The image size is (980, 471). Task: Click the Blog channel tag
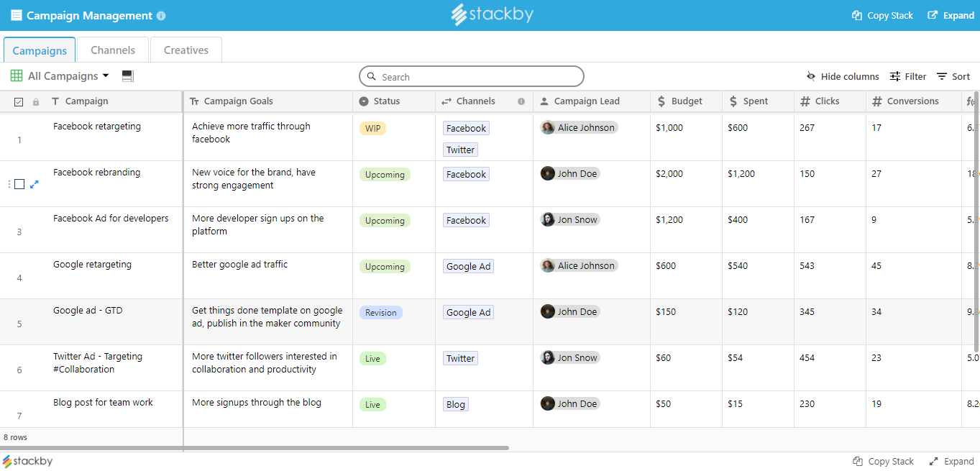pos(455,405)
